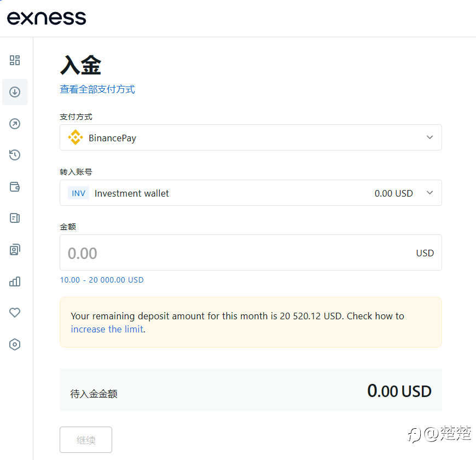Click the profile card sidebar icon
Image resolution: width=476 pixels, height=460 pixels.
[15, 250]
